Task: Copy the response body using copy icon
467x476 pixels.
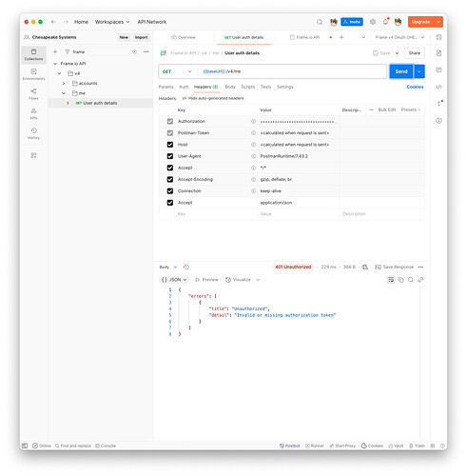Action: pos(401,280)
